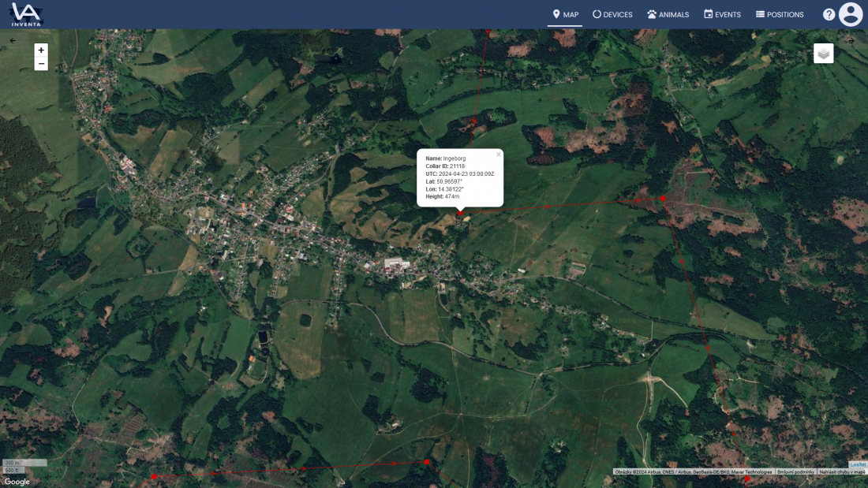This screenshot has width=868, height=488.
Task: Zoom in on the map
Action: (41, 50)
